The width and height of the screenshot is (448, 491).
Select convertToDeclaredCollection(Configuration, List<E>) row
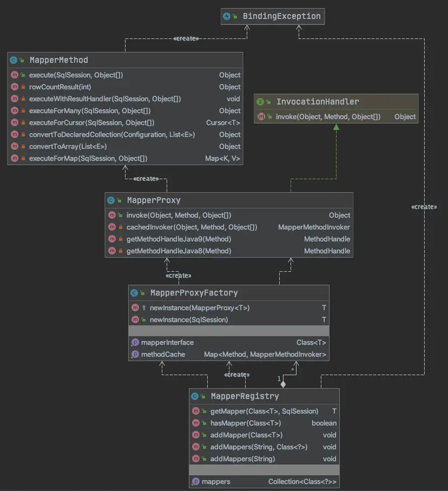pos(125,135)
